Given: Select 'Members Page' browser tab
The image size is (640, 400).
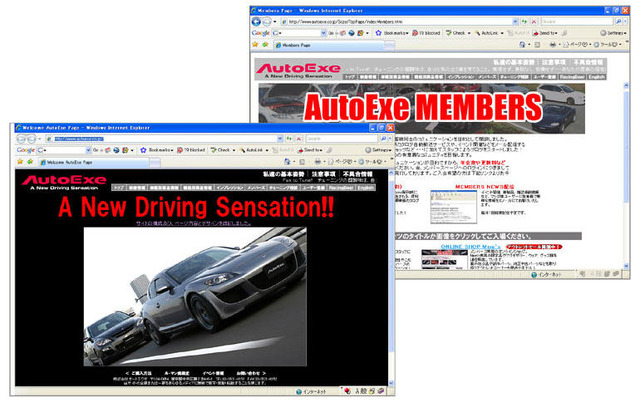Looking at the screenshot, I should [329, 45].
